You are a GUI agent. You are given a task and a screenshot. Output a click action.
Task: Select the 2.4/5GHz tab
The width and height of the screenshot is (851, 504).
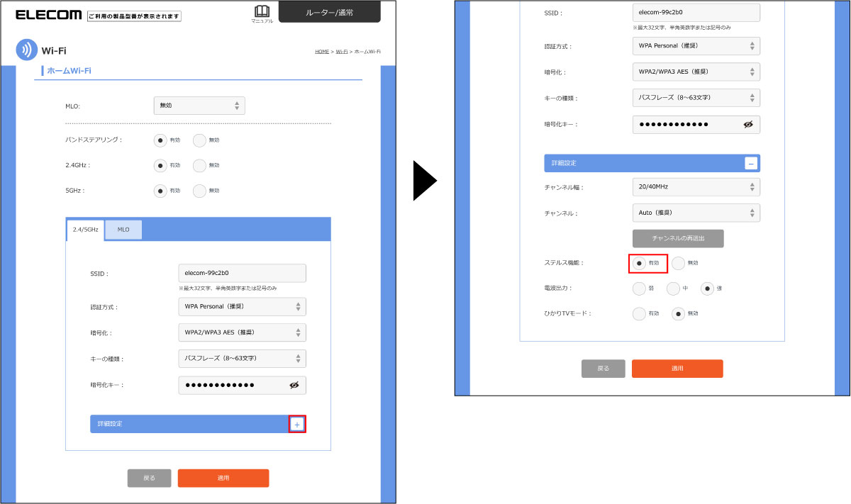tap(85, 230)
